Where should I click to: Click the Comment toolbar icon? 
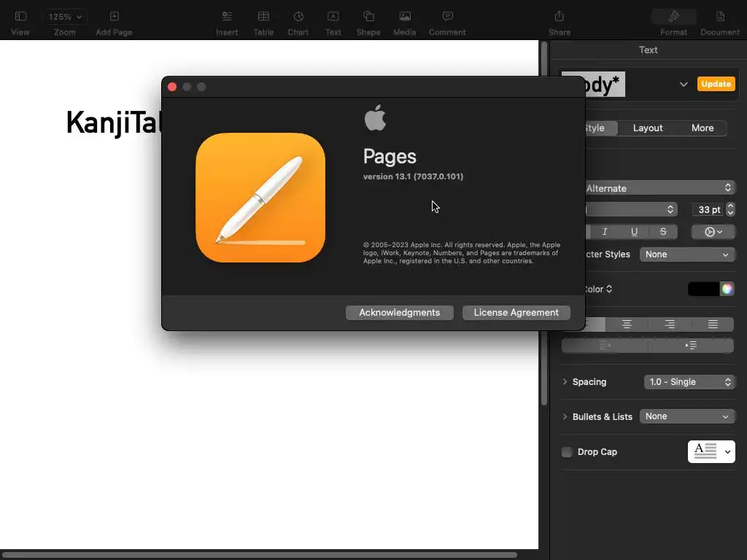tap(447, 17)
